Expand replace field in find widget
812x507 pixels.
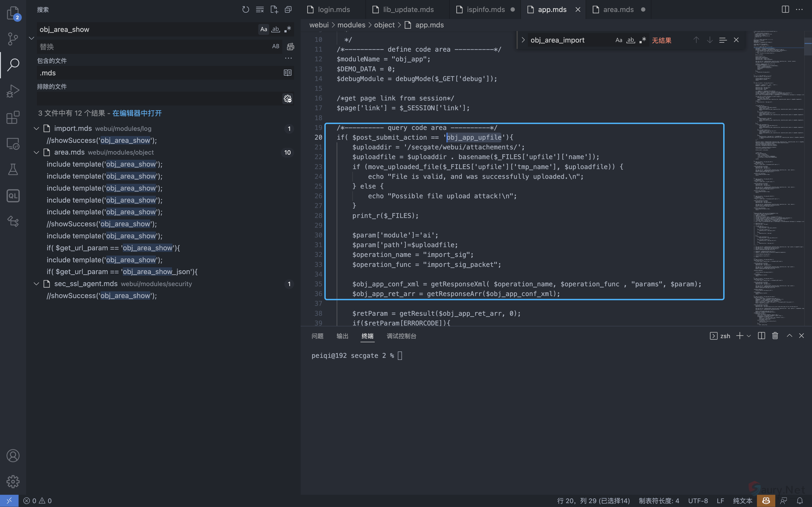(523, 40)
